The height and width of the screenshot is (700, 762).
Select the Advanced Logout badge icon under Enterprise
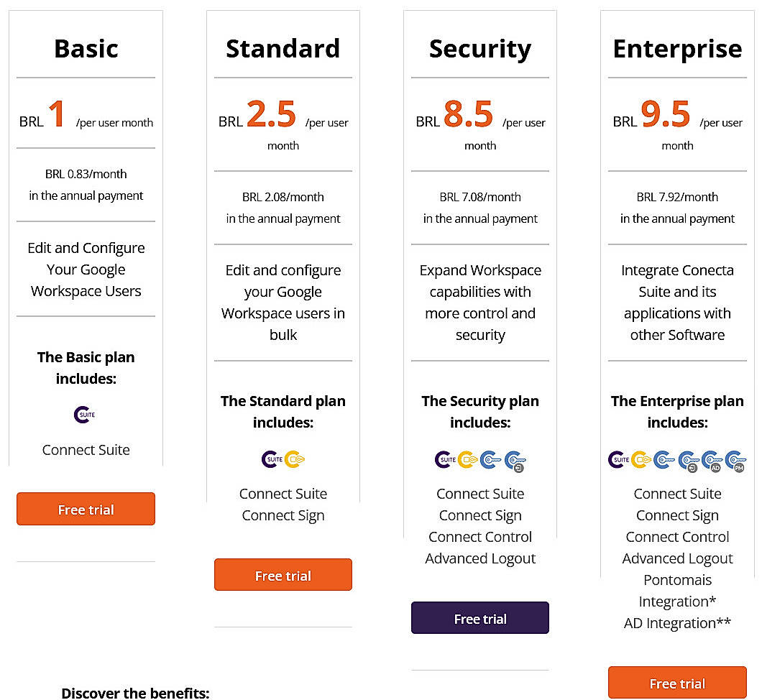click(x=688, y=460)
